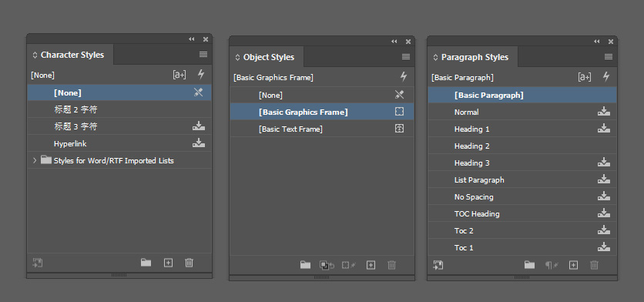Screen dimensions: 644x302
Task: Open the Object Styles panel menu
Action: [x=406, y=57]
